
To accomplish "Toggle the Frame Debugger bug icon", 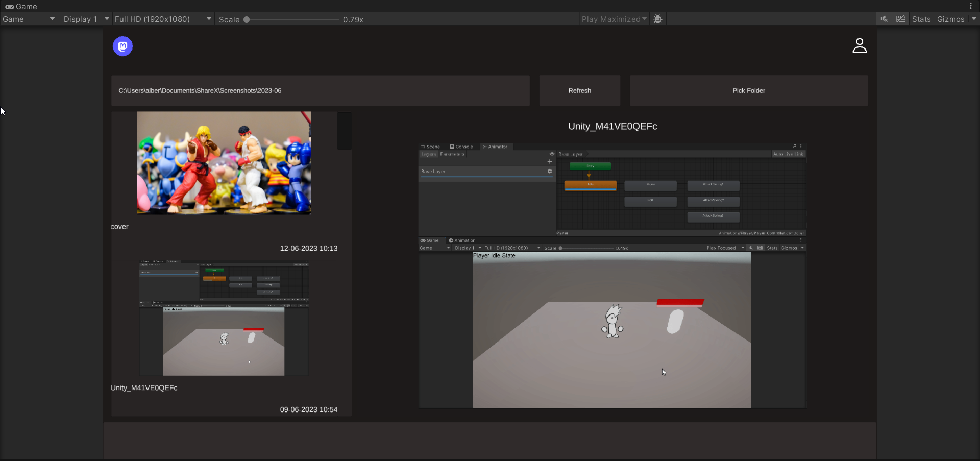I will 658,19.
